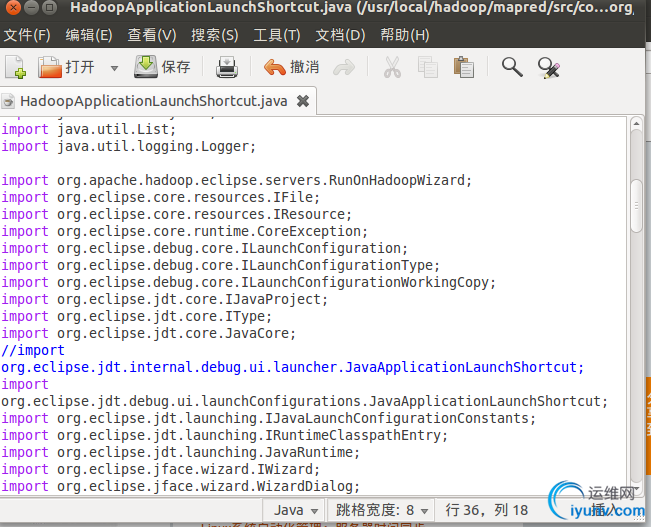651x527 pixels.
Task: Click the redo arrow icon
Action: pos(344,67)
